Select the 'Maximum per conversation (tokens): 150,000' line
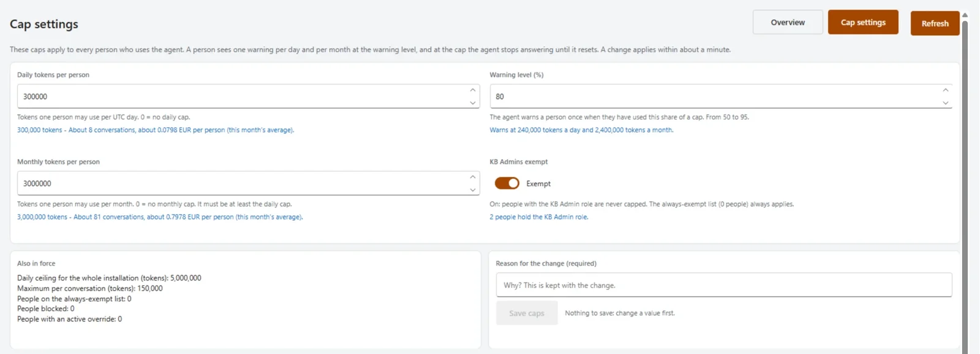 point(90,288)
